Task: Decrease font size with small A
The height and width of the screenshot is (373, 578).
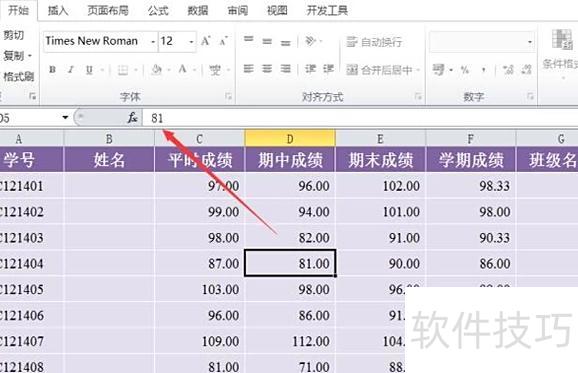Action: click(223, 41)
